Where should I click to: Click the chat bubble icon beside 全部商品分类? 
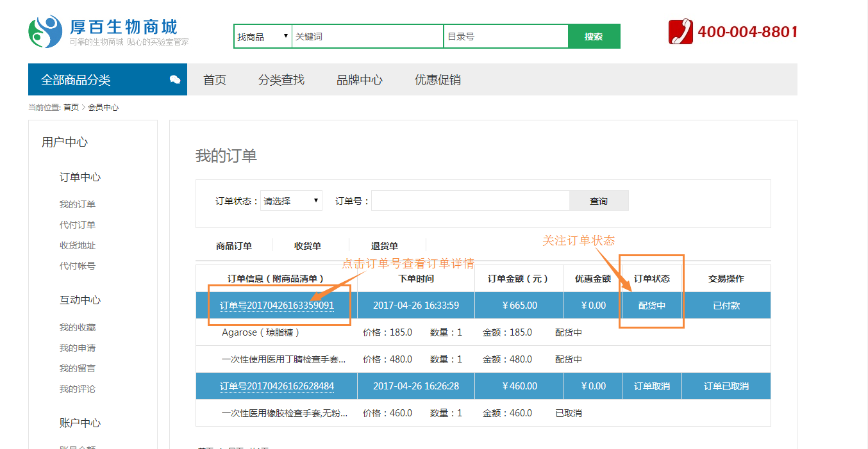(174, 80)
